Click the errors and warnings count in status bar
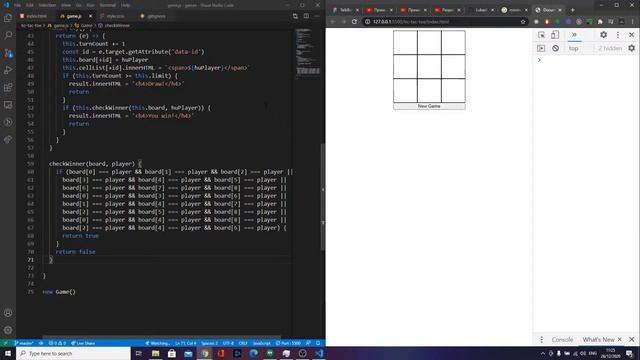 pos(57,343)
